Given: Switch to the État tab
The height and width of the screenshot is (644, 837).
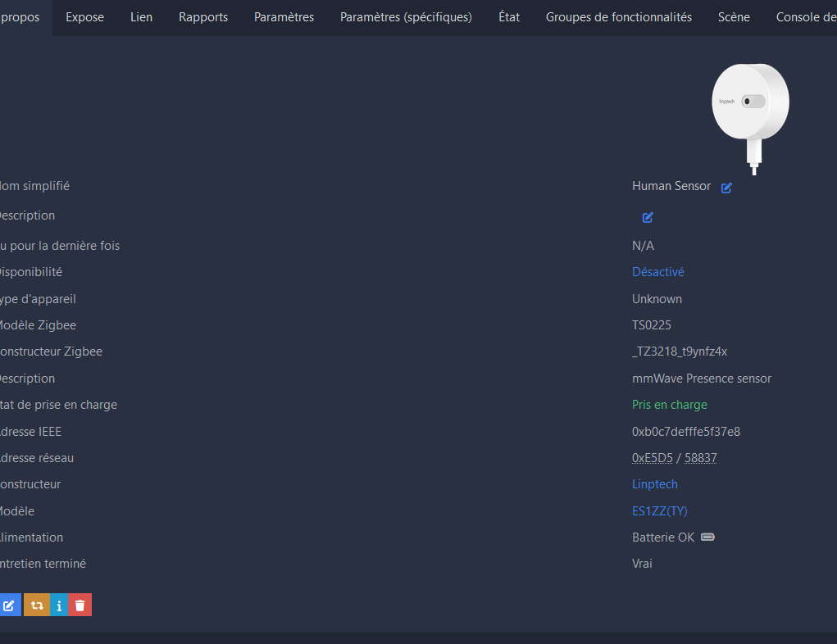Looking at the screenshot, I should click(x=509, y=17).
